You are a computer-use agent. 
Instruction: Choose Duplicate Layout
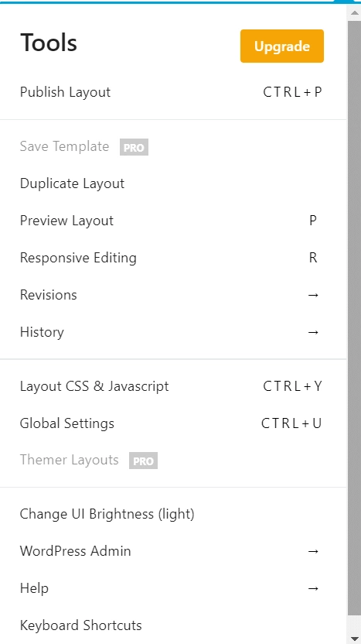[173, 183]
